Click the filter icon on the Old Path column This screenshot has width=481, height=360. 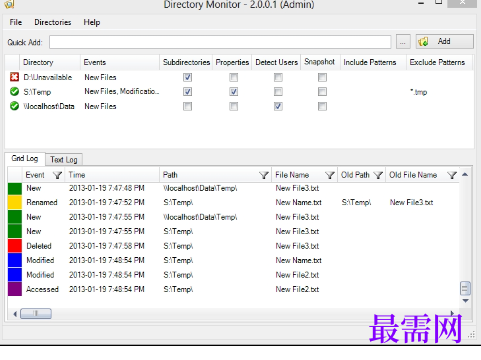click(378, 175)
